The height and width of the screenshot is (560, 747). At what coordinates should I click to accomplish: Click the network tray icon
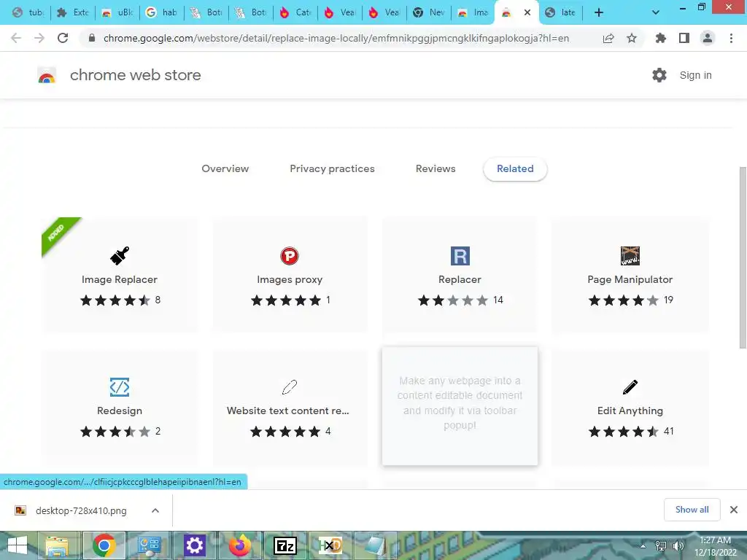[x=660, y=546]
